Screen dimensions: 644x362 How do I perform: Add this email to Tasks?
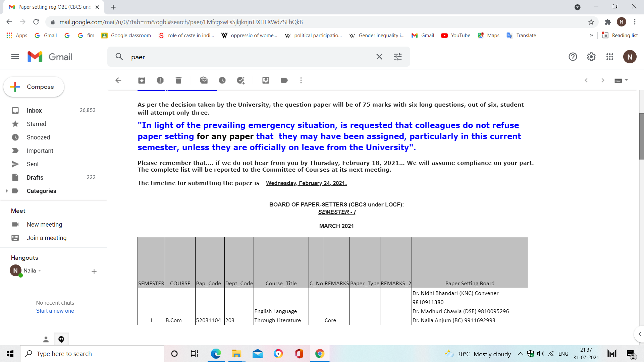(241, 80)
